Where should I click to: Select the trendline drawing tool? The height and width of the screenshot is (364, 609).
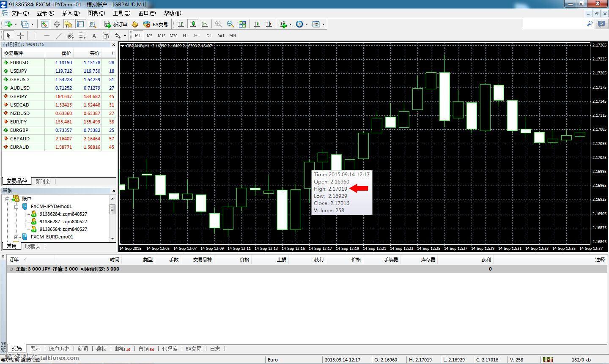pyautogui.click(x=58, y=36)
